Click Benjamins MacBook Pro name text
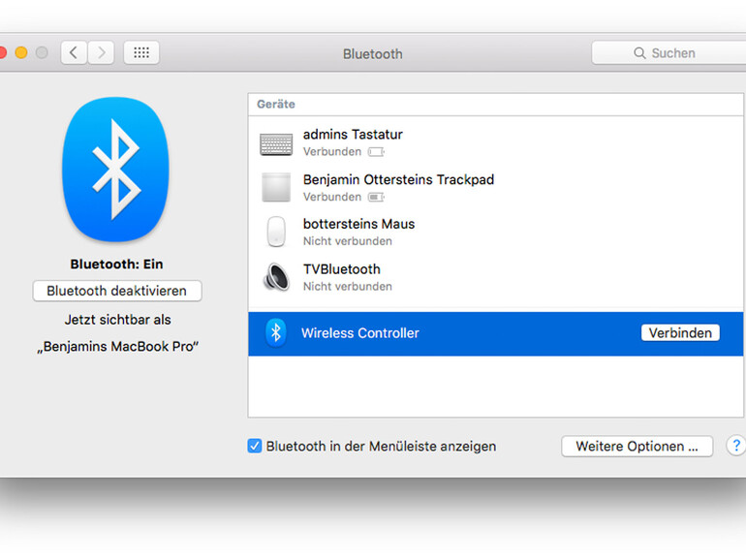Image resolution: width=746 pixels, height=560 pixels. click(117, 347)
